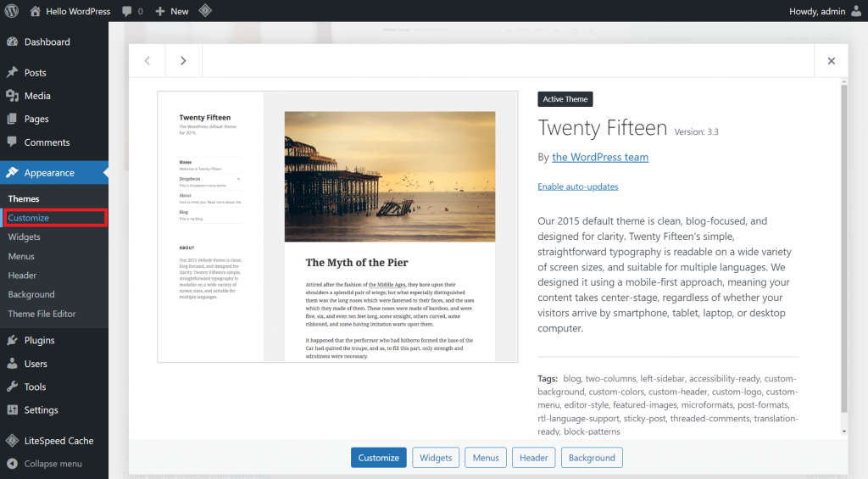Viewport: 868px width, 479px height.
Task: Click the Menus button in footer
Action: 486,458
